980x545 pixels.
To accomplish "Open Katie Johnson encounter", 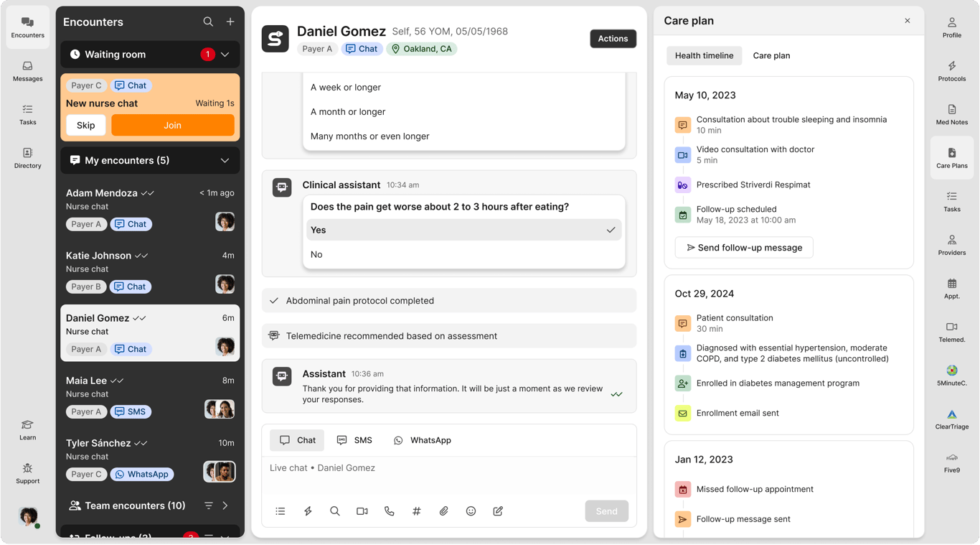I will tap(150, 271).
